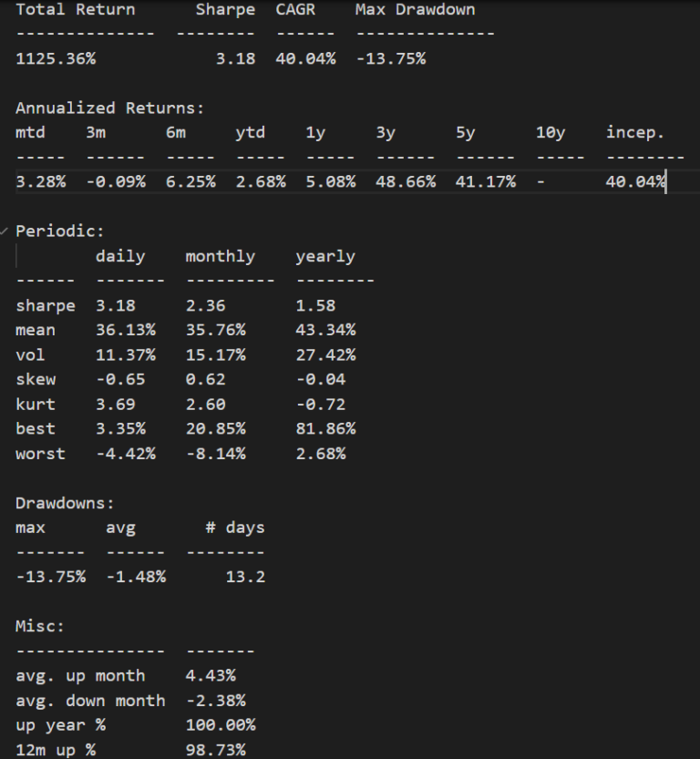Screen dimensions: 700x759
Task: Click the yearly column header under Periodic
Action: pyautogui.click(x=324, y=257)
